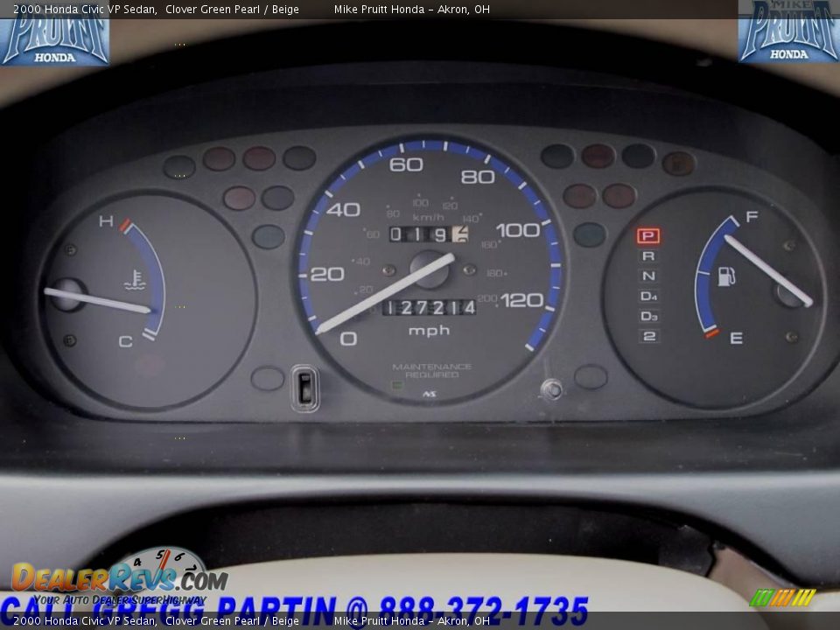Click the 40 mph mark on speedometer
The height and width of the screenshot is (630, 840).
coord(343,209)
